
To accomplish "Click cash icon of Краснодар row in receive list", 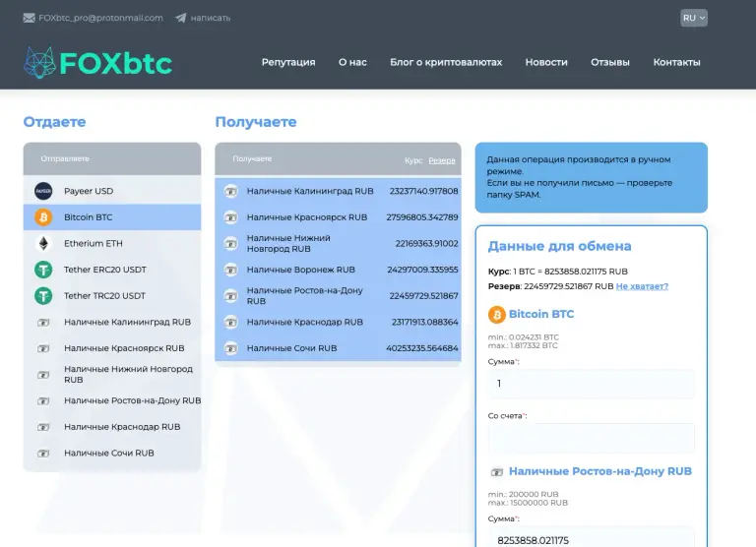I will [x=231, y=322].
